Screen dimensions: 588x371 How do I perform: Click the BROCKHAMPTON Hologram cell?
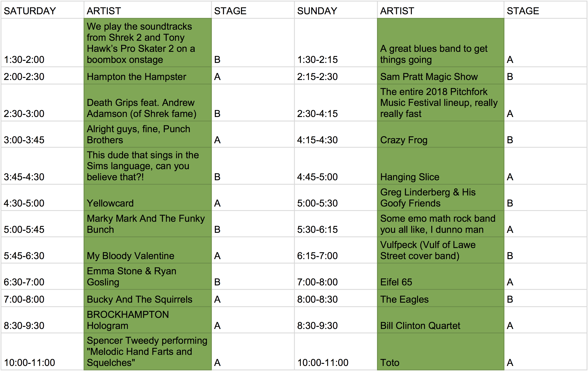[x=148, y=320]
